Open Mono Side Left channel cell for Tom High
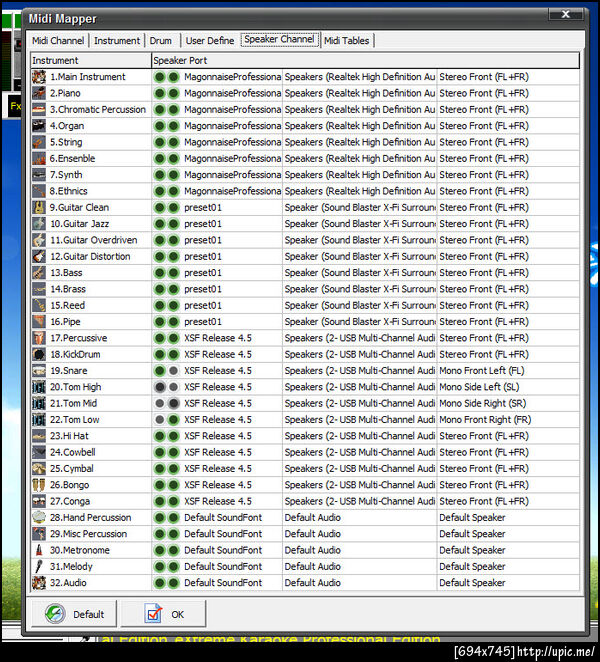Screen dimensions: 600x662 tap(508, 387)
